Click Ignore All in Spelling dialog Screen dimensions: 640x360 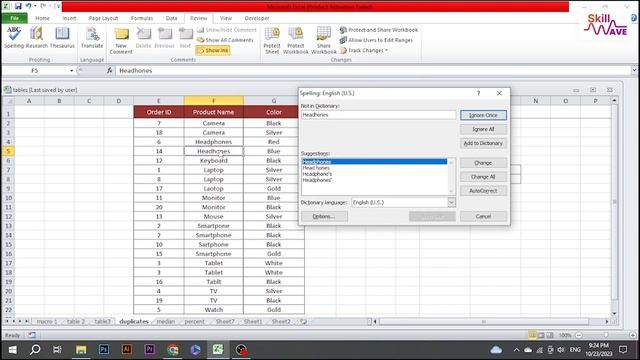(483, 129)
